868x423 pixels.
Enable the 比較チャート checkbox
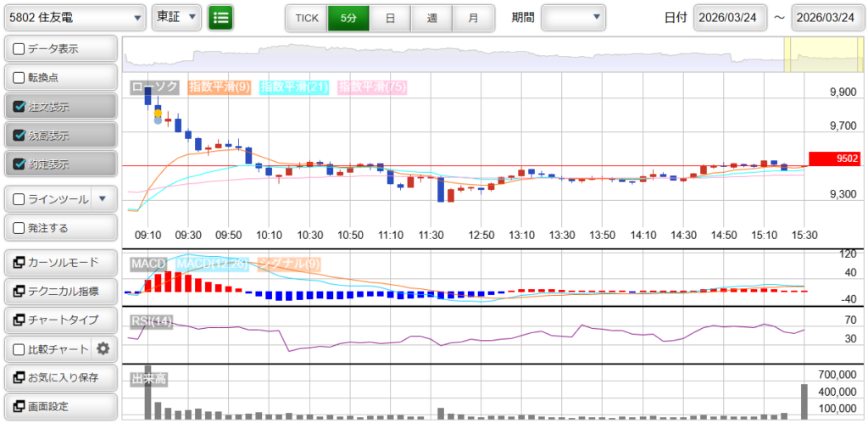pos(19,348)
